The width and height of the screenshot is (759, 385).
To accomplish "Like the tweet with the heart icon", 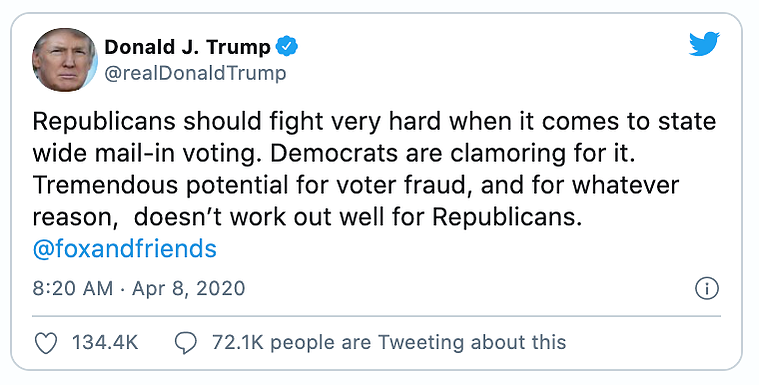I will 46,343.
